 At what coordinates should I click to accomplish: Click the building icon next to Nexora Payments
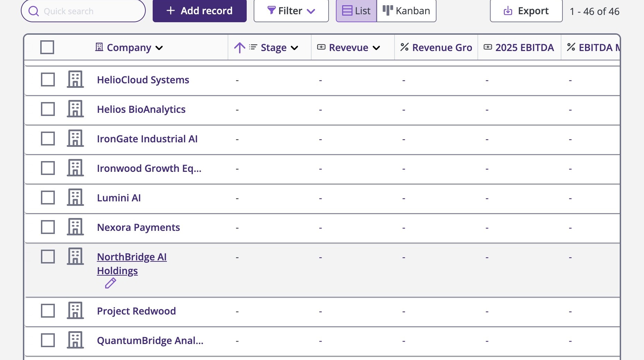[x=75, y=227]
